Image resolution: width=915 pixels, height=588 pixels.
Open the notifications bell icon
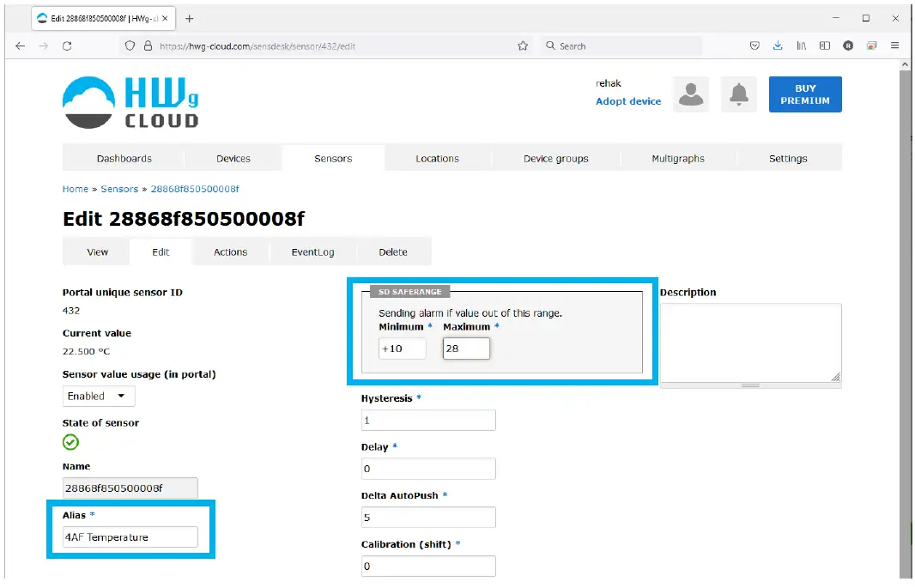click(x=739, y=94)
